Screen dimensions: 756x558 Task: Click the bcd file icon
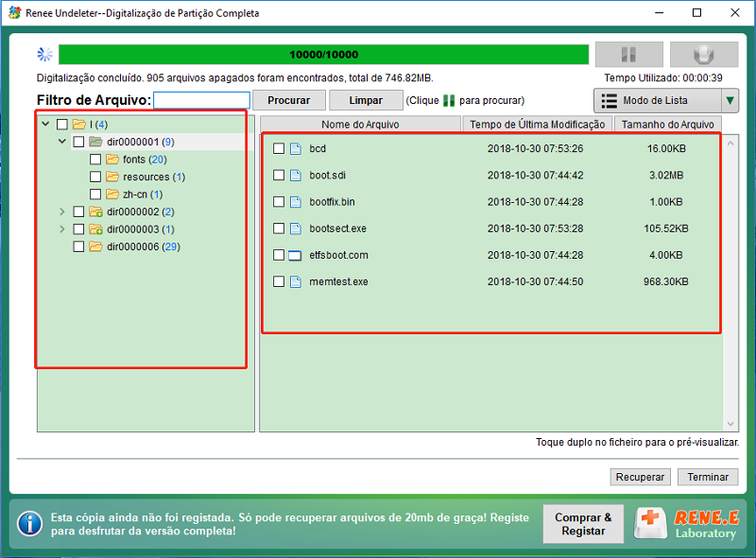[x=296, y=148]
